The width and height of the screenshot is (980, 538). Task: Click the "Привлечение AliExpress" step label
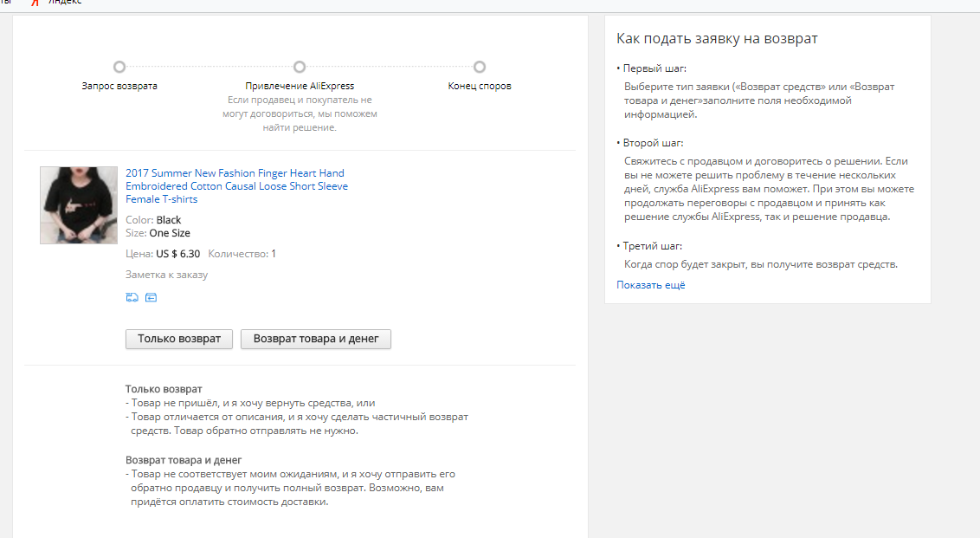[300, 86]
